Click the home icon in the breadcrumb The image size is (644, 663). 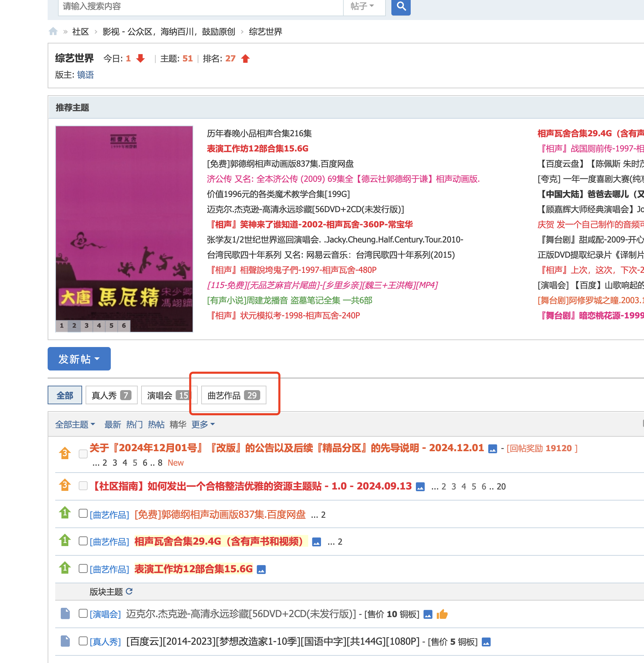[x=53, y=31]
